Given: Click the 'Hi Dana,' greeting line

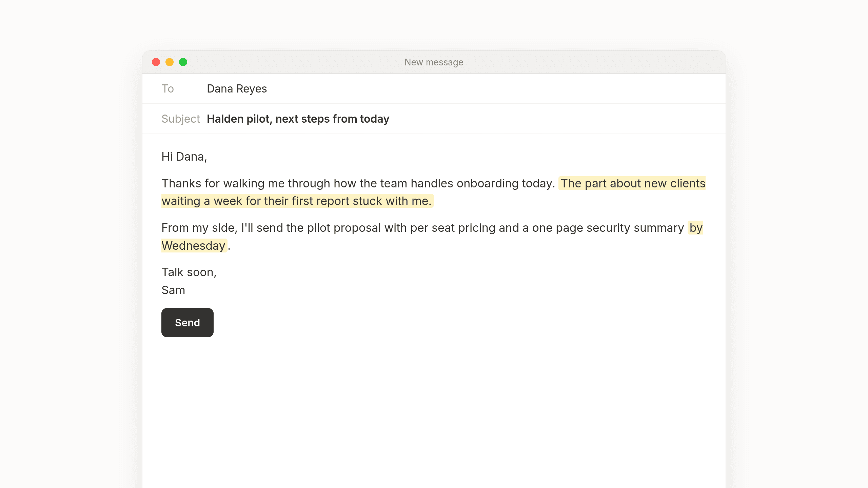Looking at the screenshot, I should (x=184, y=157).
